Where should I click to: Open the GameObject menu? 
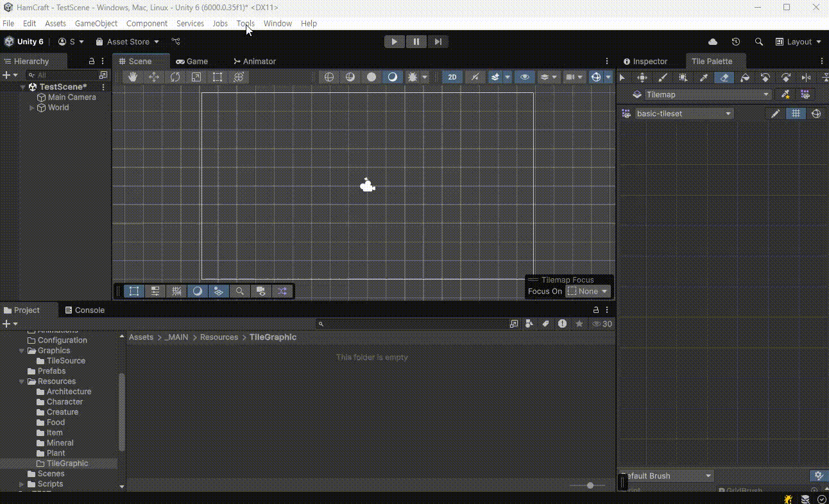tap(96, 23)
